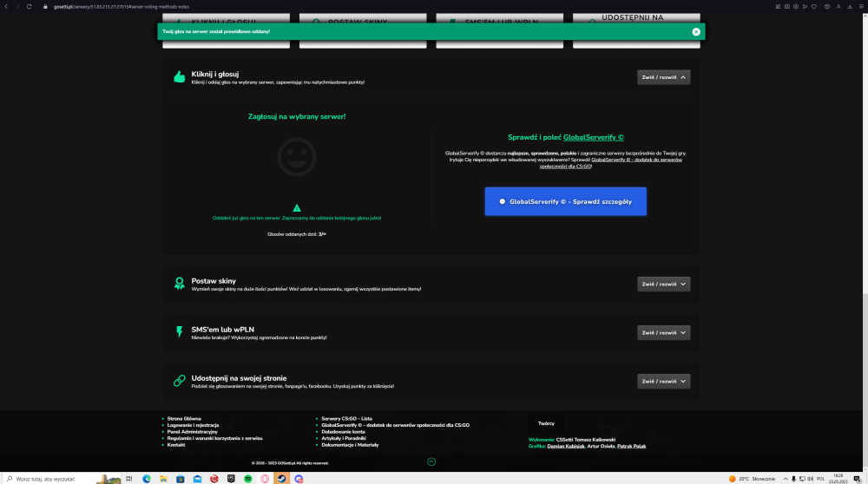868x484 pixels.
Task: Expand the "SMS'em lub wPLN" section
Action: pos(663,332)
